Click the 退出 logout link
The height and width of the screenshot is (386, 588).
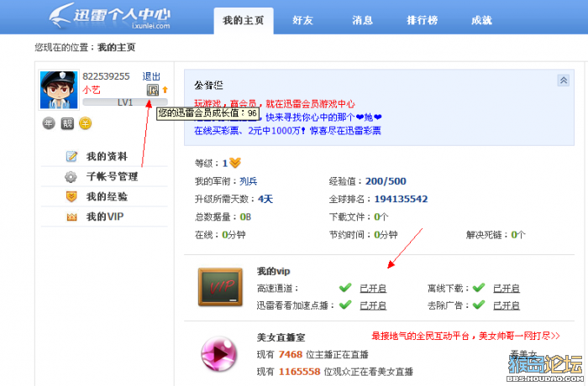151,76
